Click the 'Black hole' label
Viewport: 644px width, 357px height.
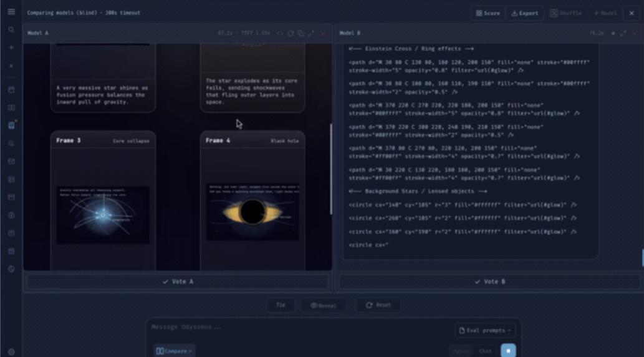click(x=285, y=141)
